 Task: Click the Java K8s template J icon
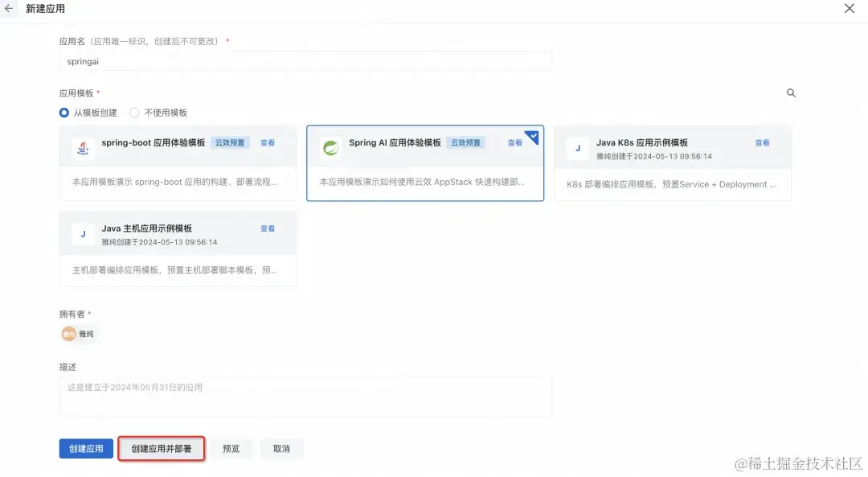578,148
